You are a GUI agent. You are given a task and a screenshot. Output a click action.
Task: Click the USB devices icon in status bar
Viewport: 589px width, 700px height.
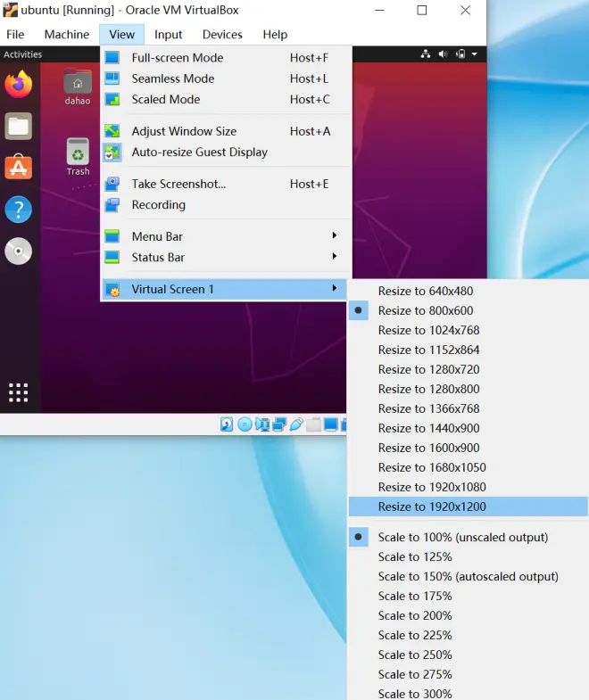click(x=297, y=424)
